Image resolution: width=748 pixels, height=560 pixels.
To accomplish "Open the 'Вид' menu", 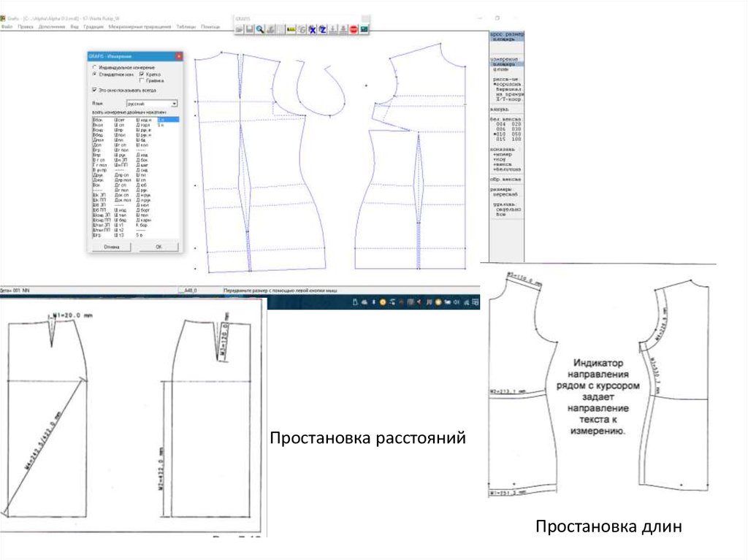I will click(75, 27).
